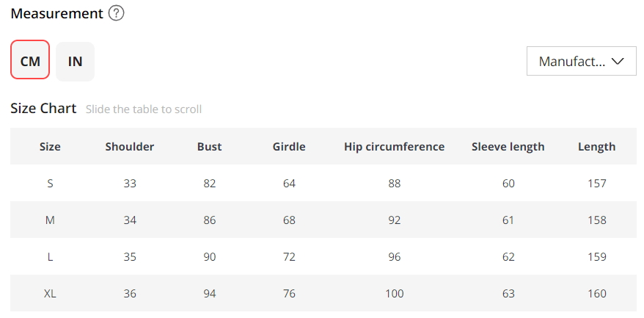Select the L size row label

50,256
